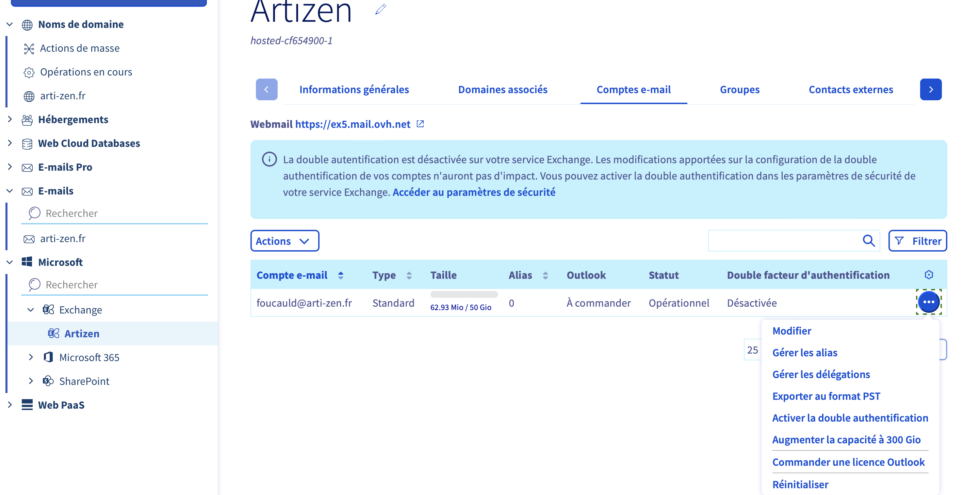980x495 pixels.
Task: Expand the Hébergements section
Action: pyautogui.click(x=10, y=119)
